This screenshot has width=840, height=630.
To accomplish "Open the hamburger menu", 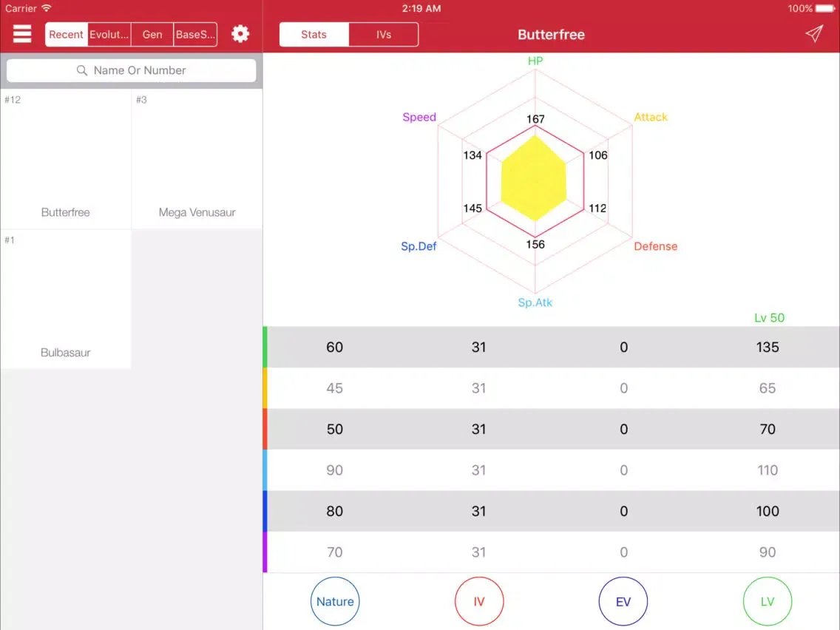I will coord(22,34).
